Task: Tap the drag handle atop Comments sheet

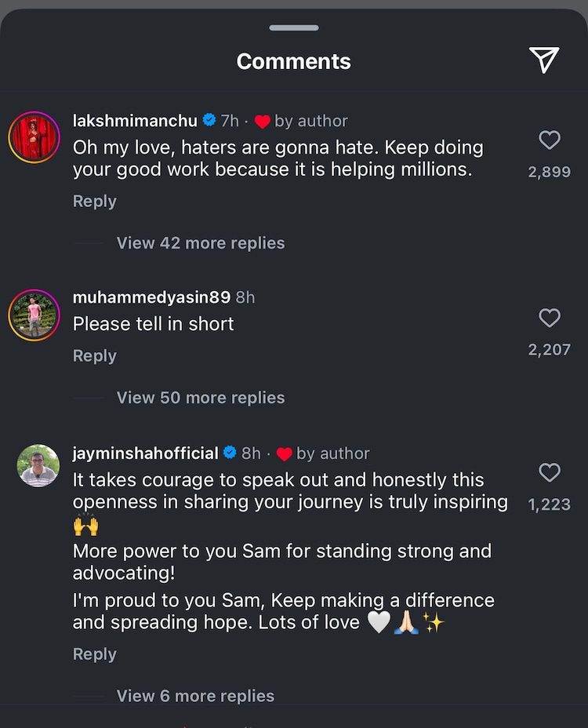Action: pos(294,28)
